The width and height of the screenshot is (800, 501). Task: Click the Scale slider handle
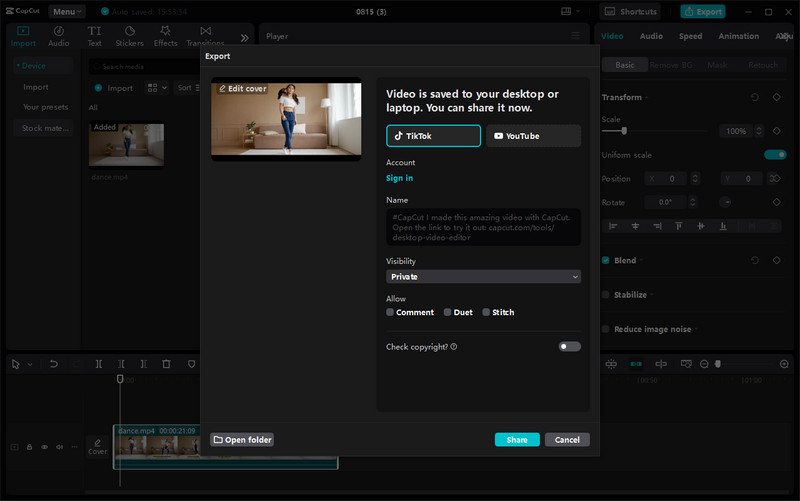pos(623,131)
